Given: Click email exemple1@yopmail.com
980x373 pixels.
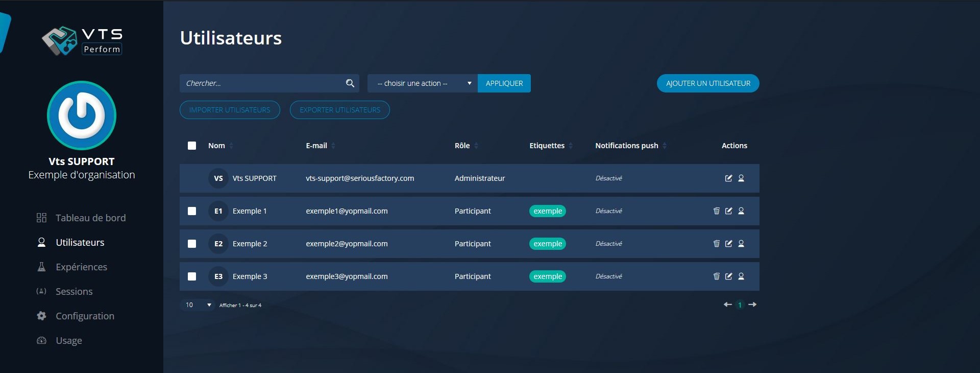Looking at the screenshot, I should [x=347, y=211].
